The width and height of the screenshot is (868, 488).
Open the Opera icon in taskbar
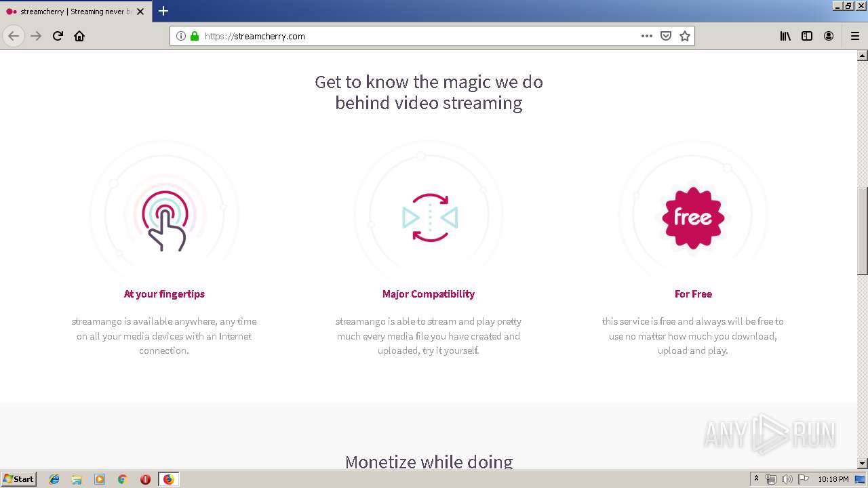point(145,479)
